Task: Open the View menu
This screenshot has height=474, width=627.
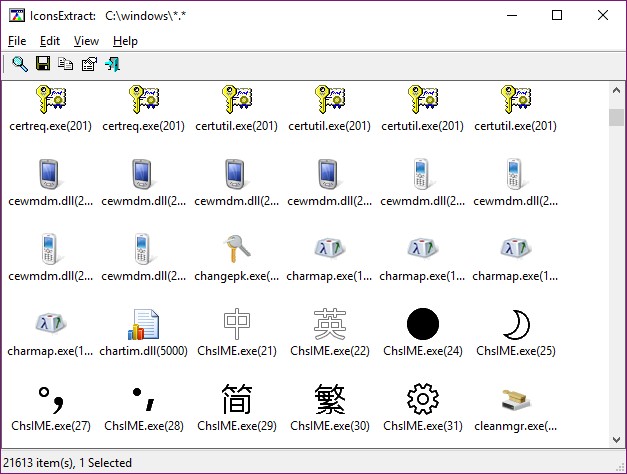Action: coord(86,41)
